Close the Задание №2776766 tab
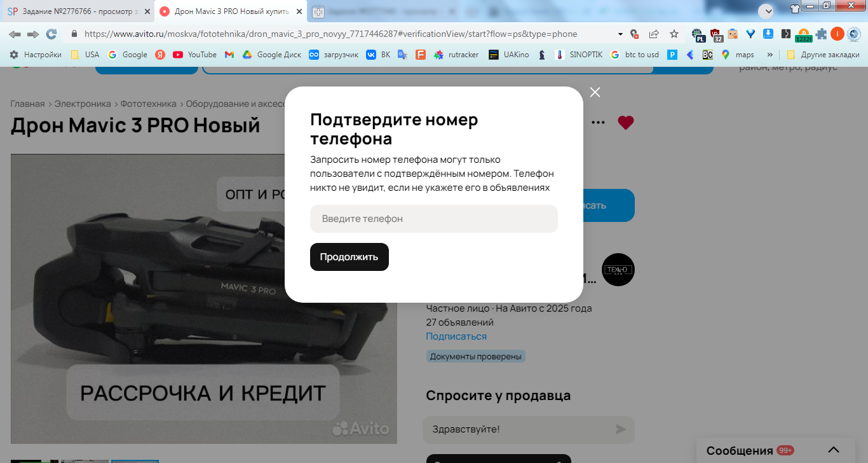Viewport: 868px width, 463px height. [x=147, y=11]
